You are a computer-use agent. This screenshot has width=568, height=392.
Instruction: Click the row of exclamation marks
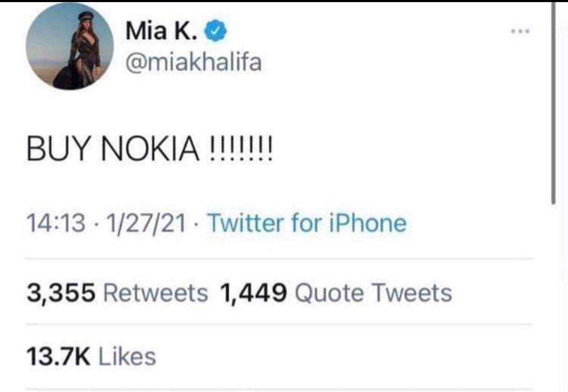point(241,149)
